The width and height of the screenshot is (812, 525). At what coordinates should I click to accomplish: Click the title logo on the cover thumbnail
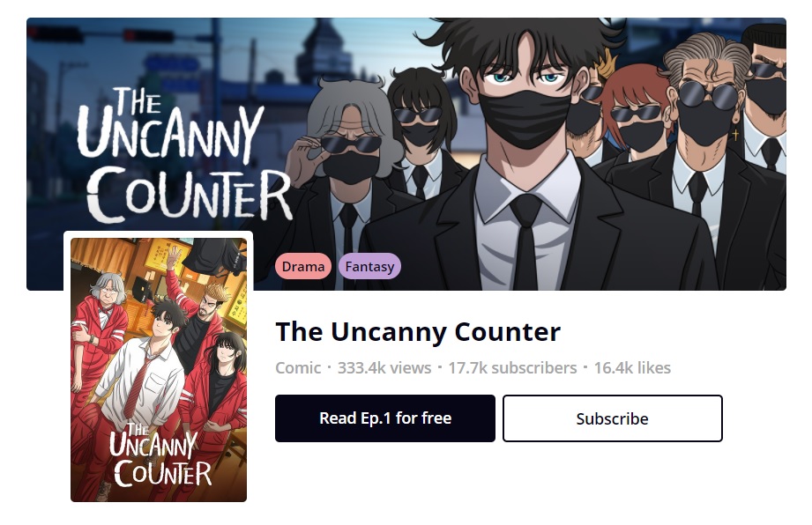point(161,455)
